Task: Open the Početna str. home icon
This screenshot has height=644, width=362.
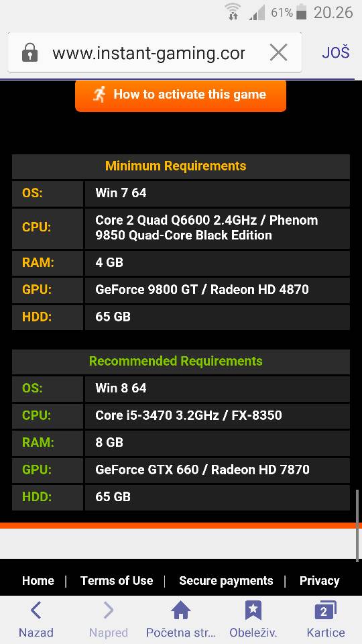Action: 181,610
